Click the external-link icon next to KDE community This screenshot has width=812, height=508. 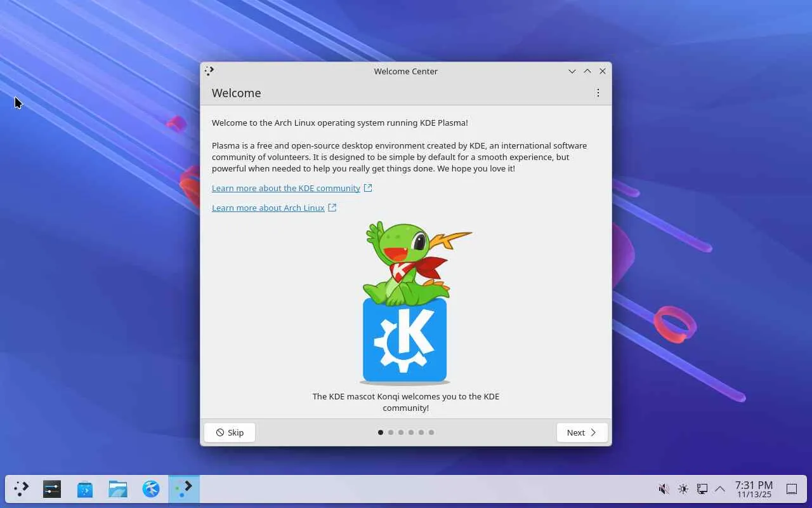tap(368, 188)
